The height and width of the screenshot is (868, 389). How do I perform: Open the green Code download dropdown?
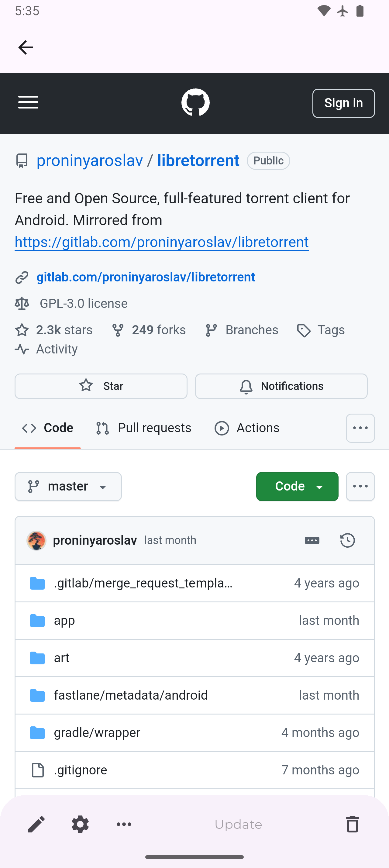coord(297,486)
